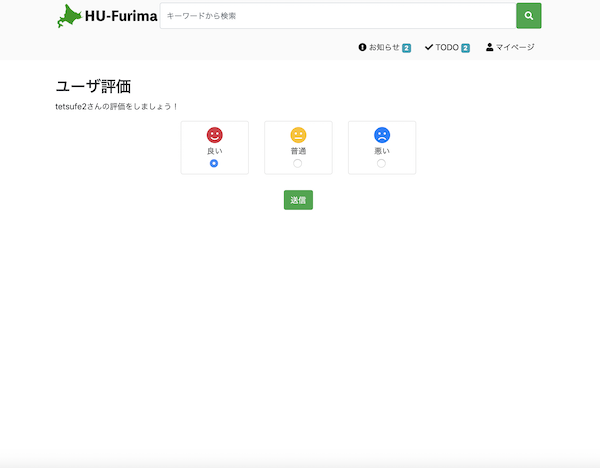Click the マイページ person icon

[x=489, y=47]
